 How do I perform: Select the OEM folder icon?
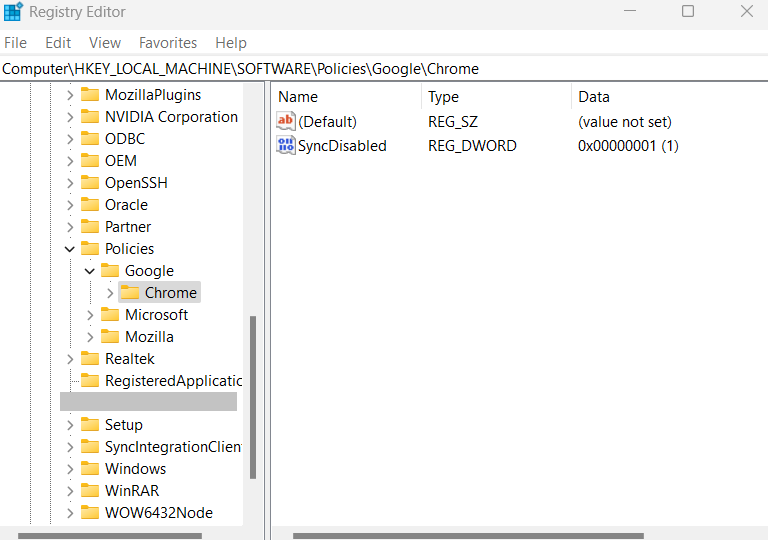(90, 160)
